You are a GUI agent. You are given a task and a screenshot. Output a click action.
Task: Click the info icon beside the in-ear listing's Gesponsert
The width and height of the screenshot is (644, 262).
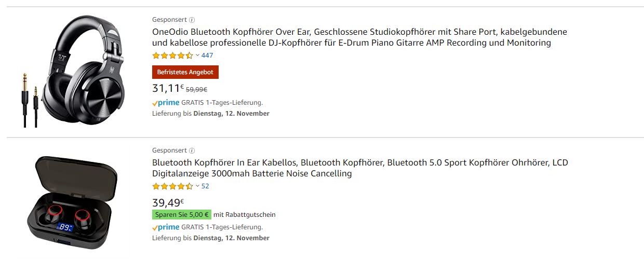tap(192, 150)
